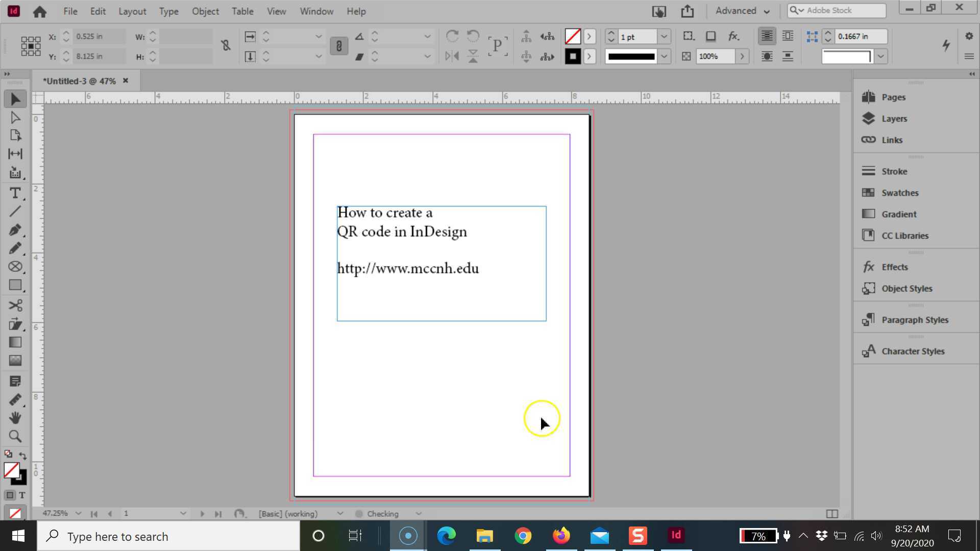Open the Object menu

click(x=205, y=11)
